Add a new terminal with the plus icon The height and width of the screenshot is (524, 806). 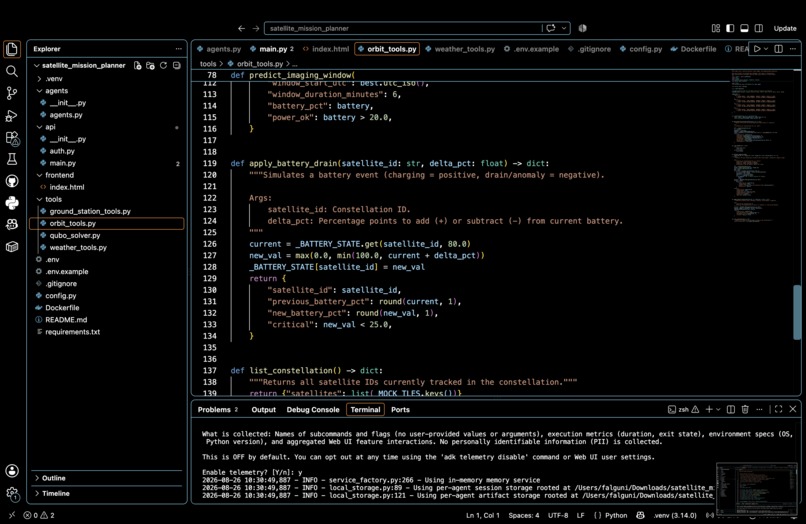pos(709,409)
